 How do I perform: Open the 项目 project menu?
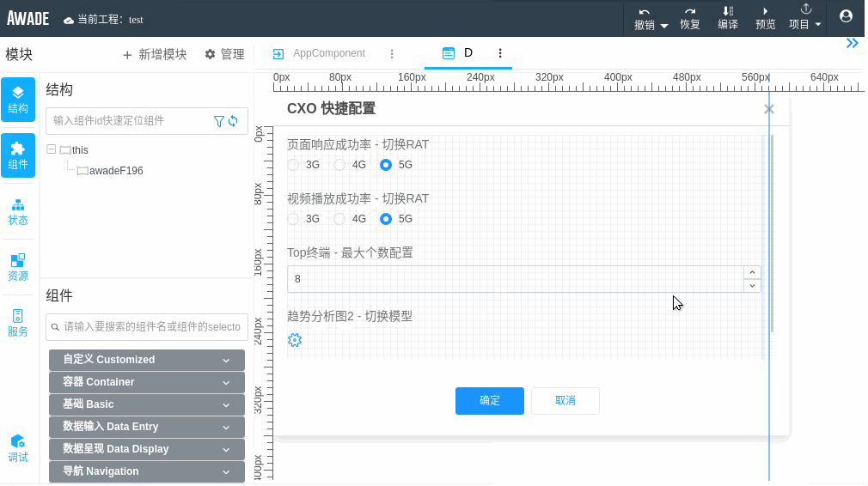click(805, 17)
